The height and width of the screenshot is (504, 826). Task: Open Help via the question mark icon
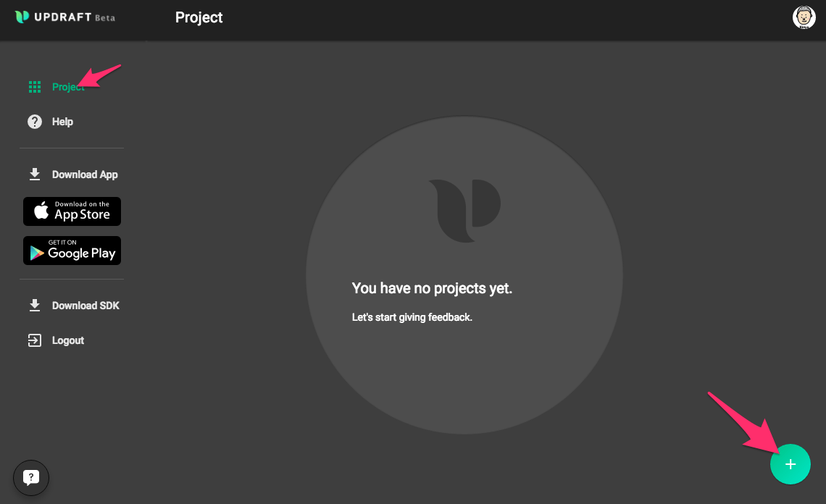coord(34,121)
